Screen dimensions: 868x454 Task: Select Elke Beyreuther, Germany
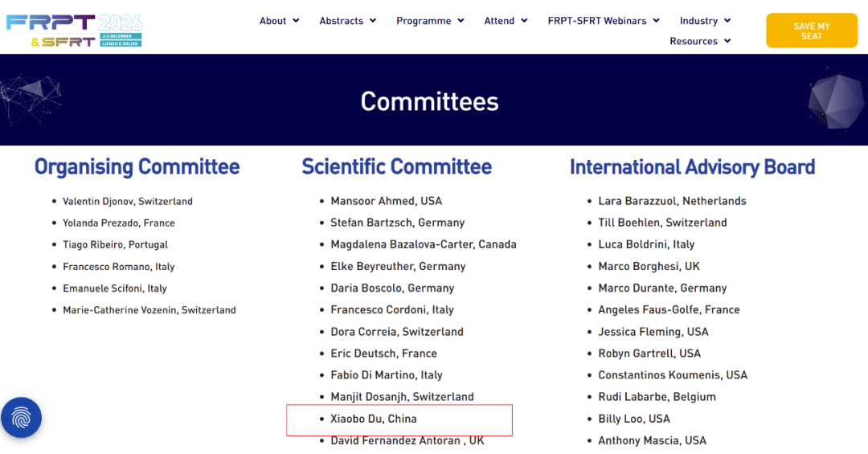398,266
